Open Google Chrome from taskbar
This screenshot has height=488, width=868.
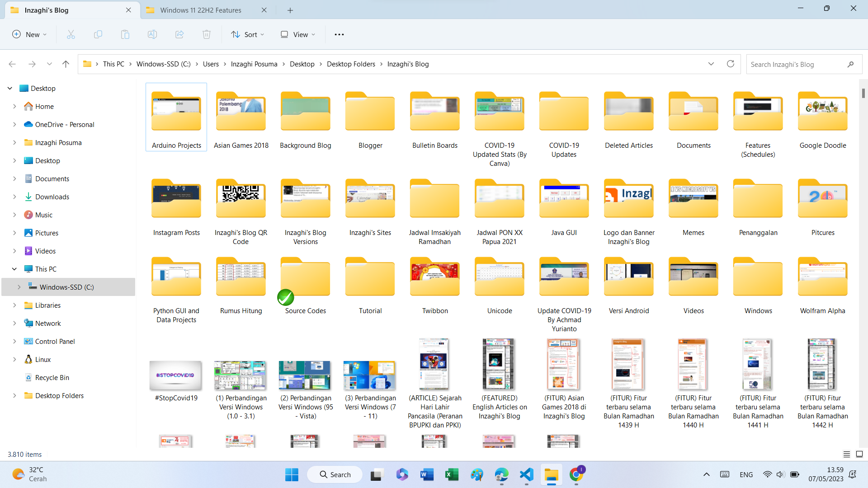coord(576,474)
